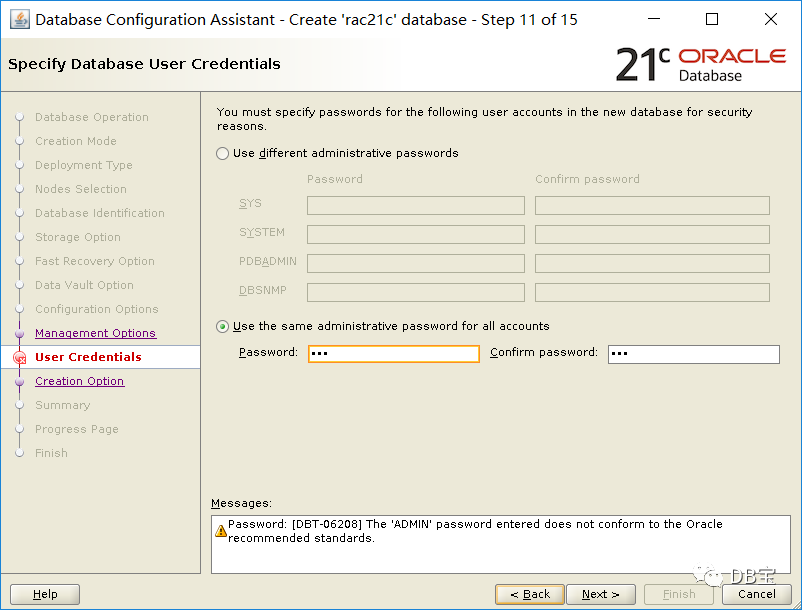The image size is (802, 610).
Task: Click the warning icon in Messages box
Action: click(221, 531)
